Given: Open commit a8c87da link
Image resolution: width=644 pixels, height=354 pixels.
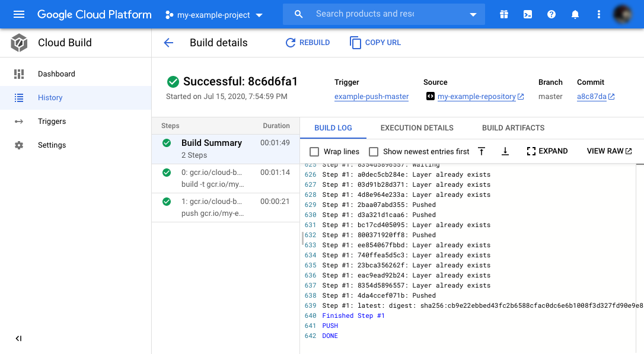Looking at the screenshot, I should pyautogui.click(x=591, y=97).
